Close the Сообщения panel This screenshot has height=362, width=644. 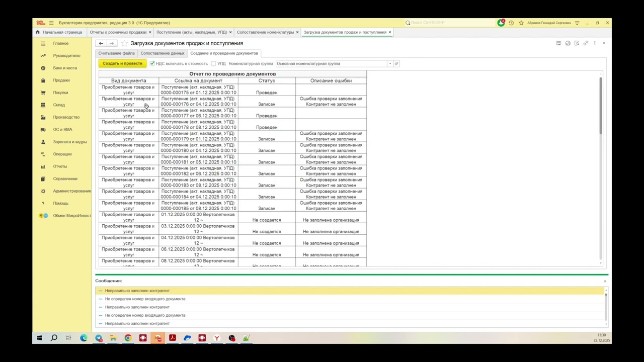click(605, 281)
